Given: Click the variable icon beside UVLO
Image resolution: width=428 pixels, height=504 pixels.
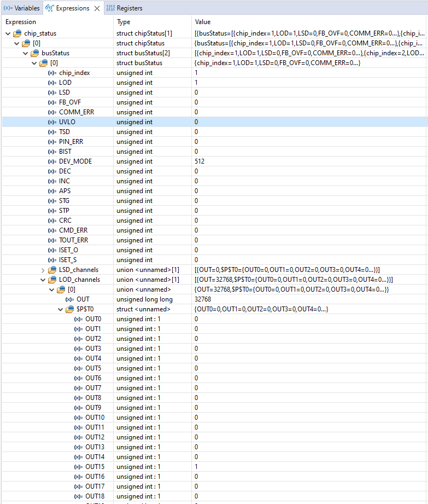Looking at the screenshot, I should pyautogui.click(x=52, y=122).
